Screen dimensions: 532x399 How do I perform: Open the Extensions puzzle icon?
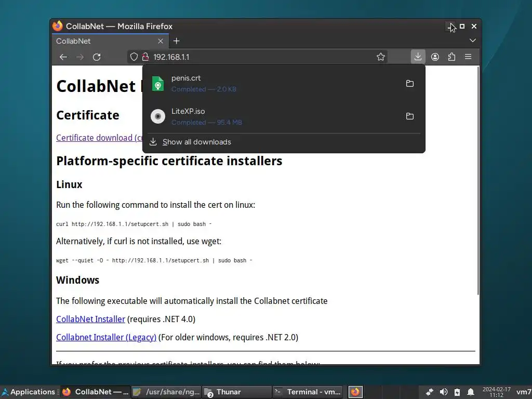click(451, 57)
